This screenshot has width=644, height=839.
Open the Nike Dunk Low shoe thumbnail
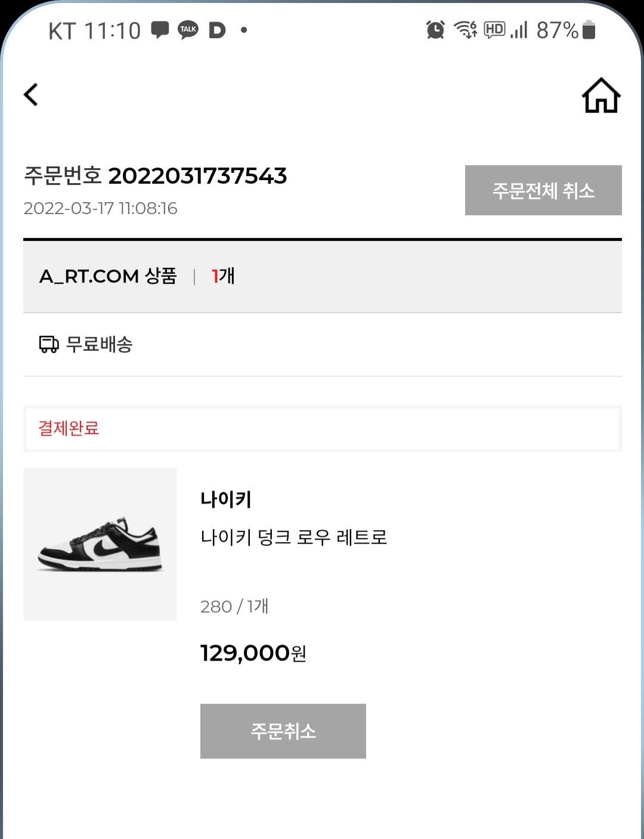[x=100, y=544]
